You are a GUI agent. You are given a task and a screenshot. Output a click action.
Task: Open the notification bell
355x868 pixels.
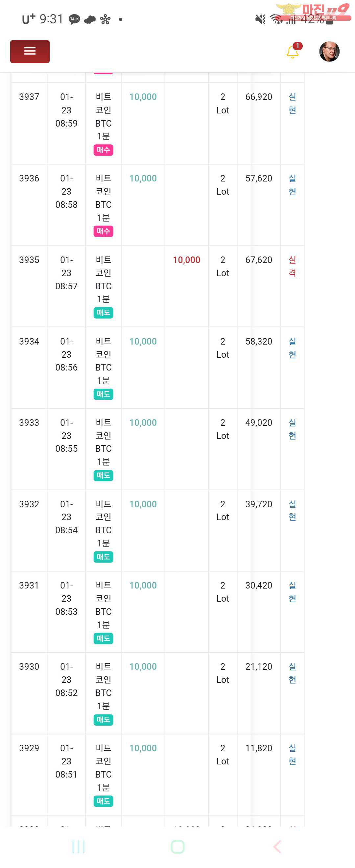tap(293, 52)
